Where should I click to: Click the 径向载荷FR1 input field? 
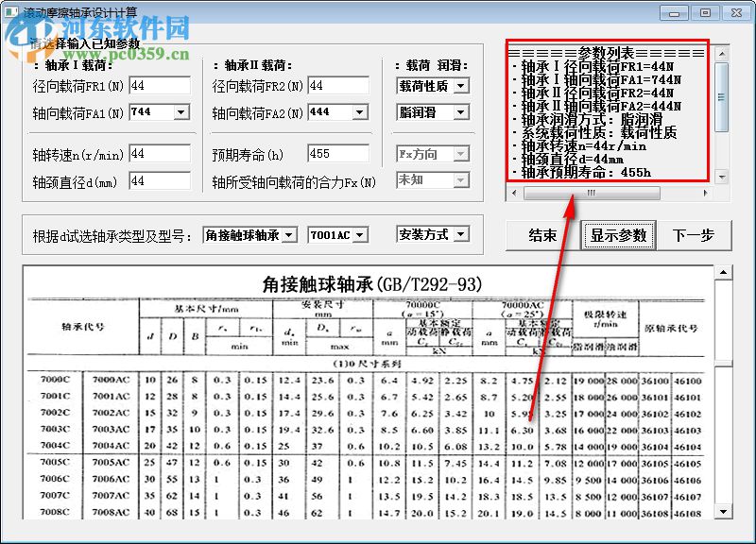click(x=161, y=85)
